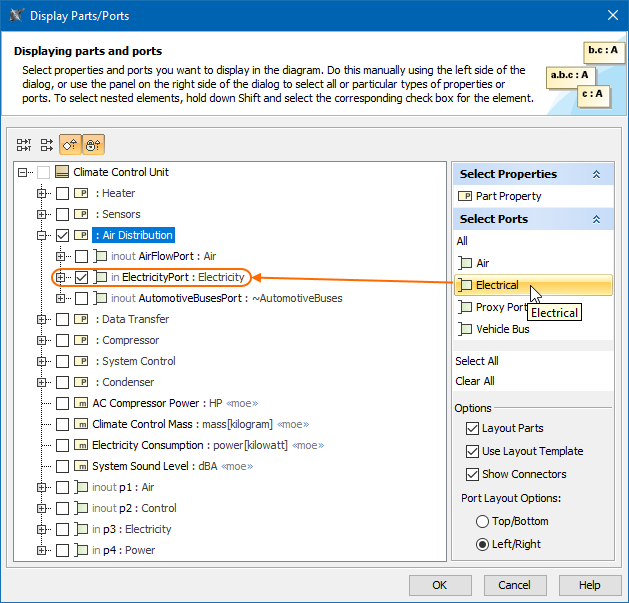The image size is (629, 603).
Task: Uncheck the Use Layout Template option
Action: (473, 451)
